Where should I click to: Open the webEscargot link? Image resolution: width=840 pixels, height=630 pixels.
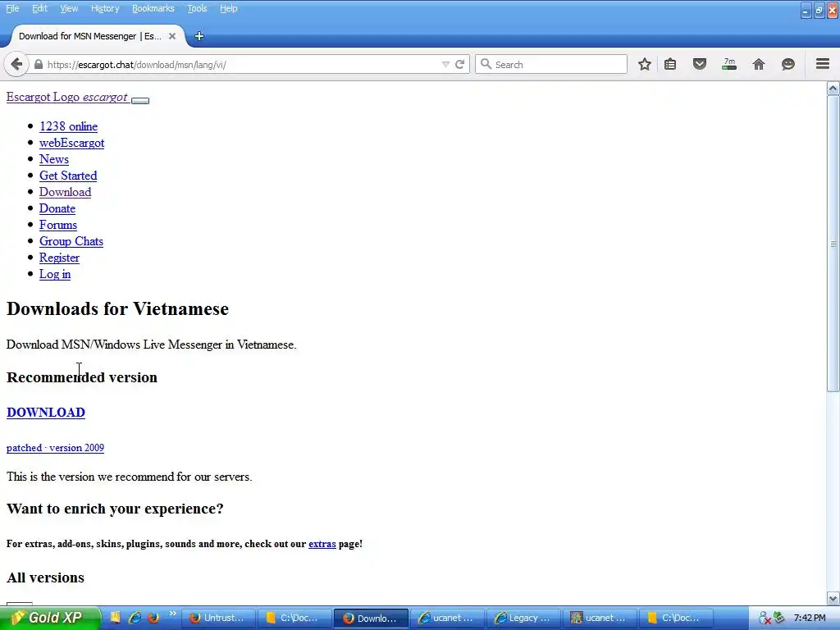point(72,143)
